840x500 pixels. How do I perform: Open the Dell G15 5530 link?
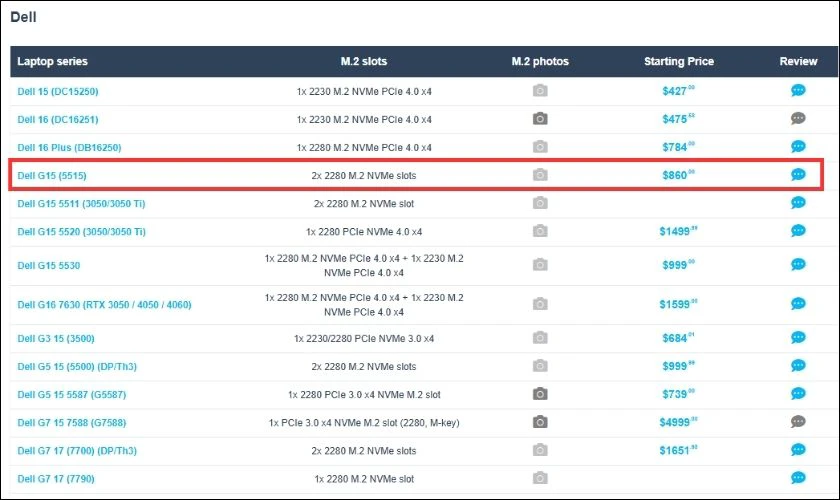(49, 266)
